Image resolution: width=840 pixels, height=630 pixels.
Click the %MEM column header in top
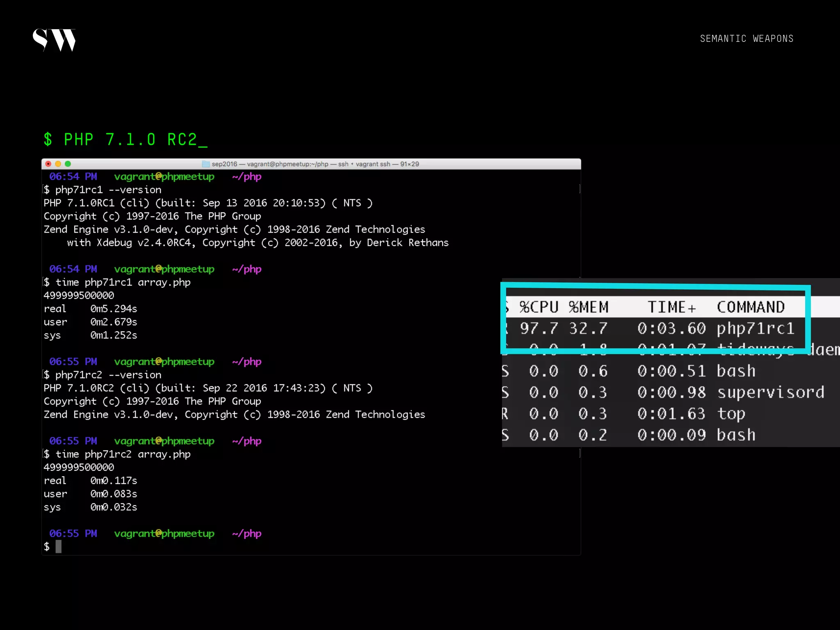(589, 307)
